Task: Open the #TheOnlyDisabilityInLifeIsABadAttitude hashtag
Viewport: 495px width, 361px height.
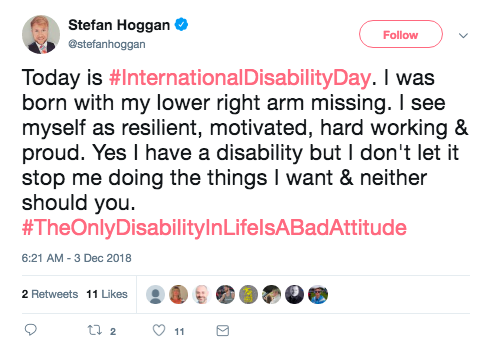Action: click(214, 228)
